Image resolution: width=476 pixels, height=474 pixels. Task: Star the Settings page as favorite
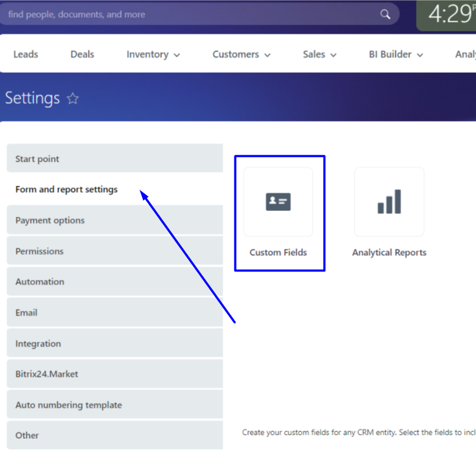tap(73, 99)
